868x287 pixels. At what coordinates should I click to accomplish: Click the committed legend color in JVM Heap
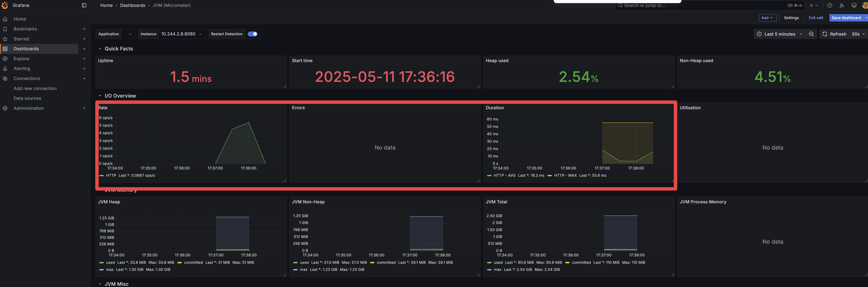(180, 262)
